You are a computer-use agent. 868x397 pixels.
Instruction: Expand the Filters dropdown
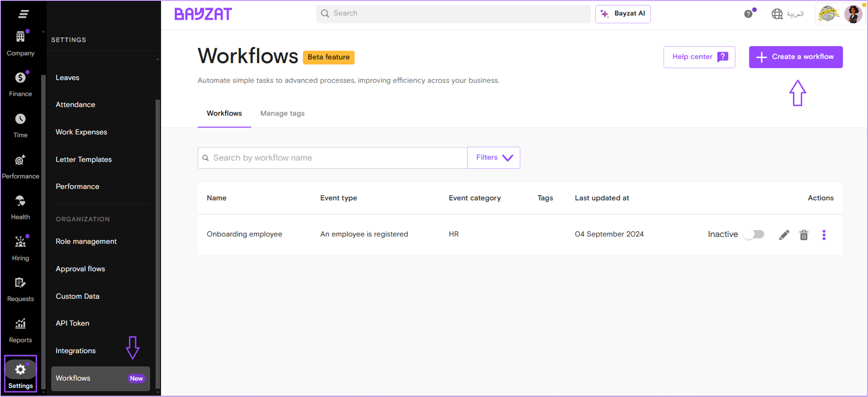click(x=494, y=158)
